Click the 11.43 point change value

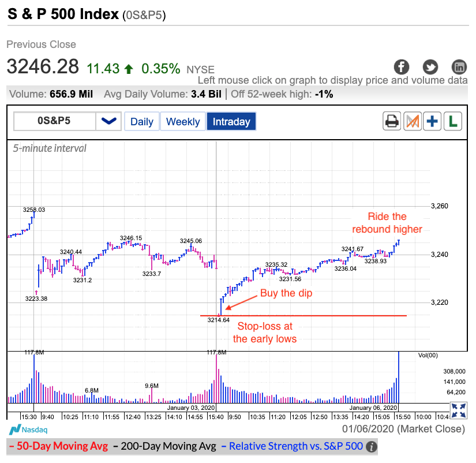(103, 69)
